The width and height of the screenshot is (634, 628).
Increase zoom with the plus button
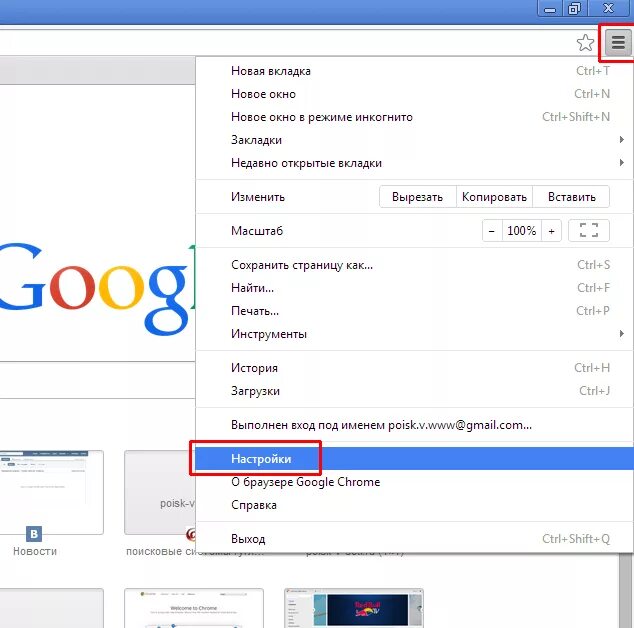coord(552,231)
